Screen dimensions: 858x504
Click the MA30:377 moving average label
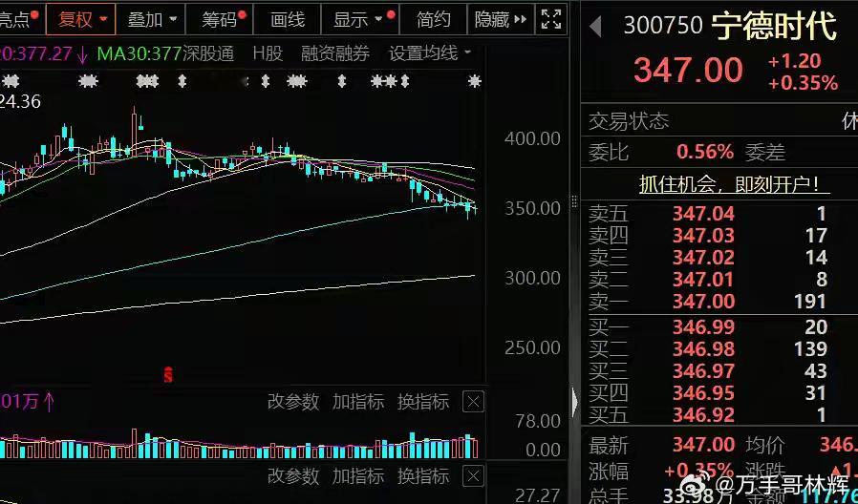[139, 53]
